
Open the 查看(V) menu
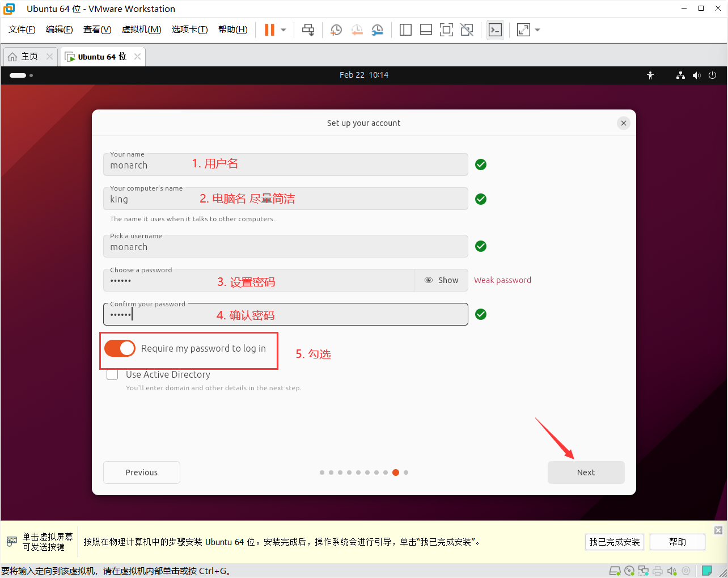tap(98, 29)
